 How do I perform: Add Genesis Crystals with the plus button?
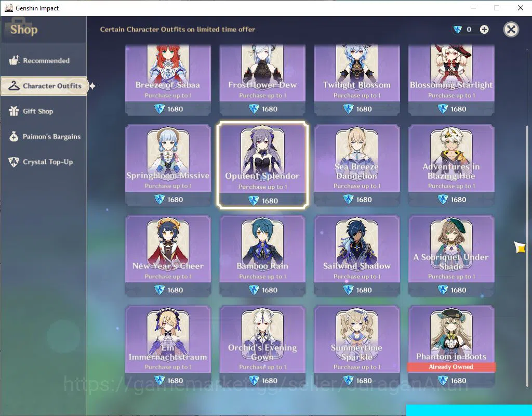tap(484, 30)
